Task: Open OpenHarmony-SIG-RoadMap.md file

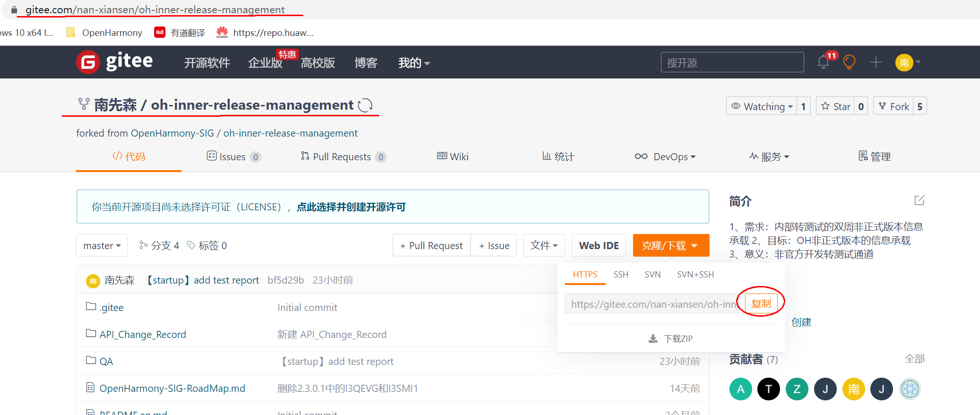Action: pos(172,388)
